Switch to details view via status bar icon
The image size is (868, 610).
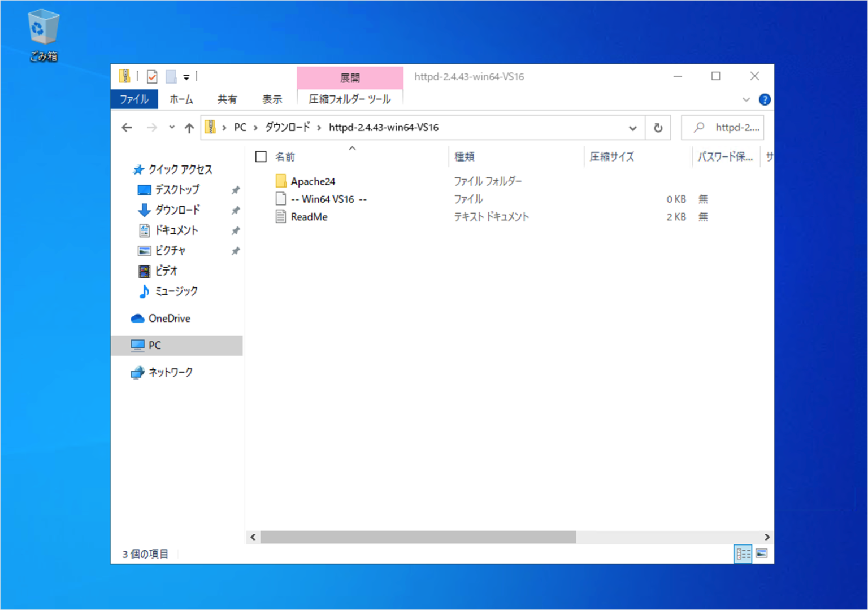point(743,554)
